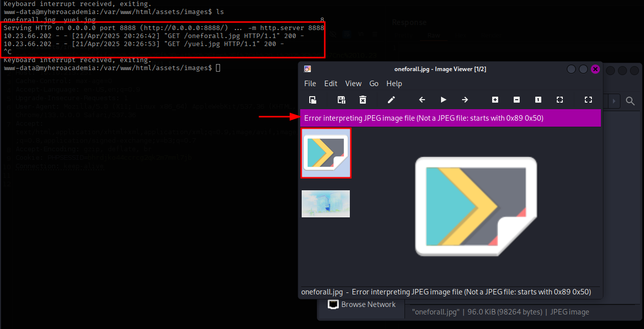The height and width of the screenshot is (329, 644).
Task: Enter fullscreen mode via the toolbar icon
Action: click(x=588, y=100)
